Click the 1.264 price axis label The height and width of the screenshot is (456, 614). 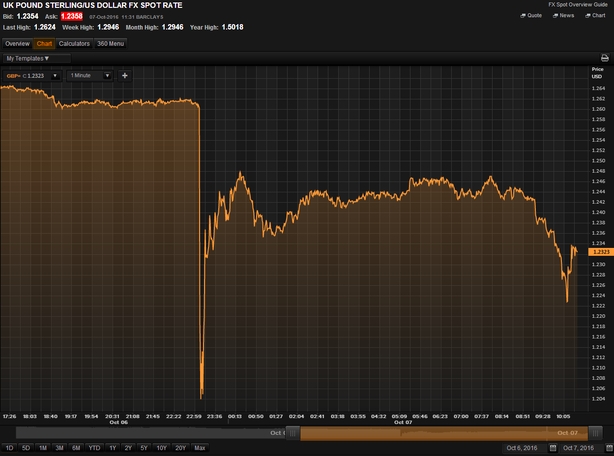coord(598,88)
